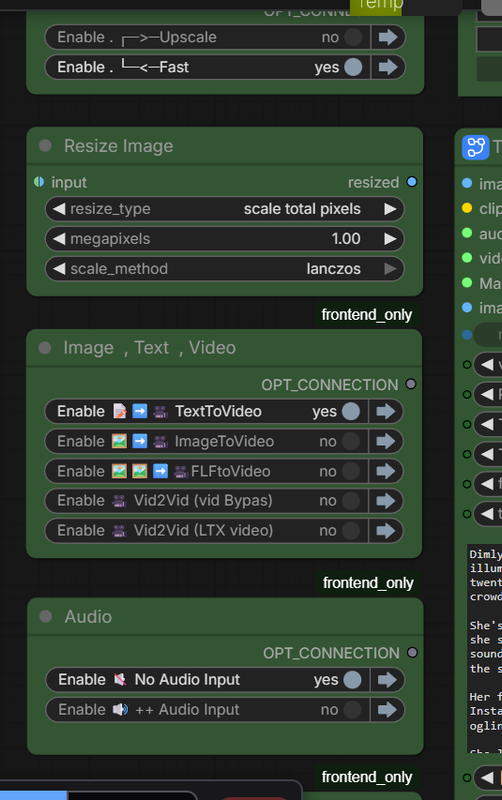Click the jump arrow next to FLFtoVideo

(x=386, y=471)
